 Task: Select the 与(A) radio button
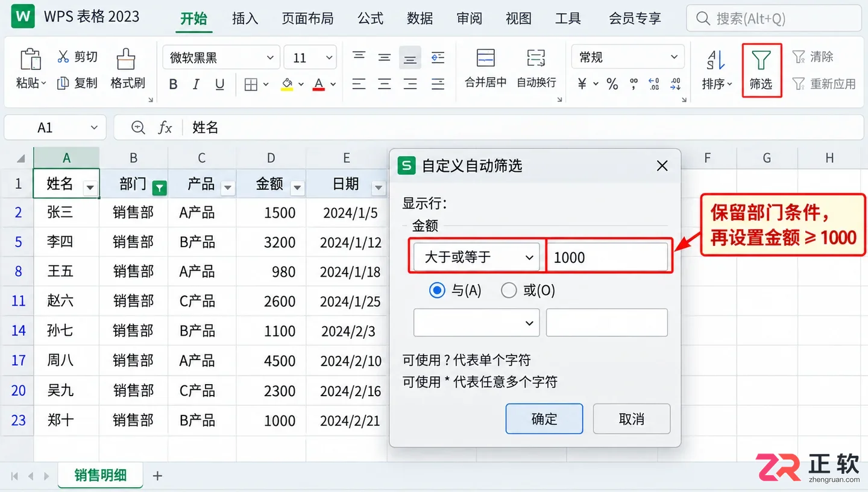[x=437, y=291]
